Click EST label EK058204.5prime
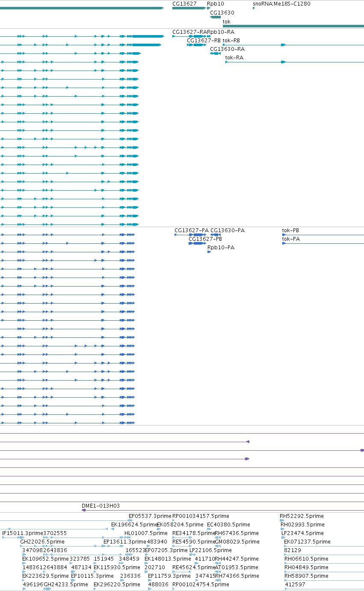364x591 pixels. [x=180, y=525]
